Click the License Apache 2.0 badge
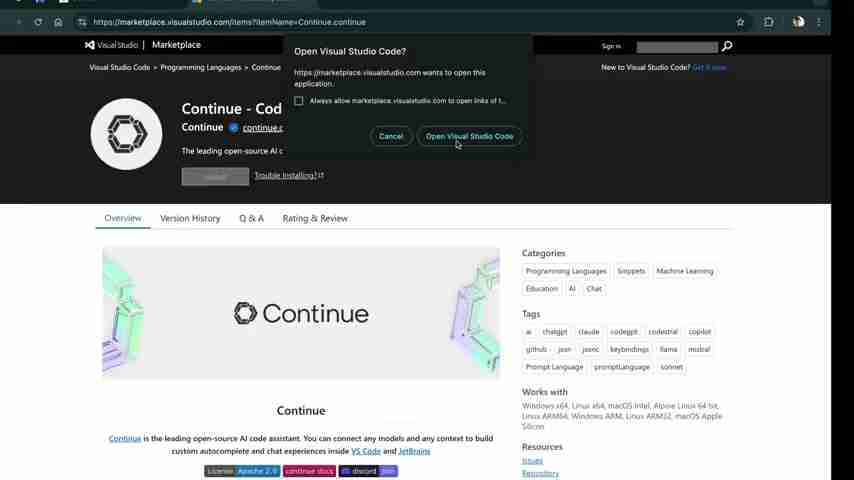 point(242,471)
